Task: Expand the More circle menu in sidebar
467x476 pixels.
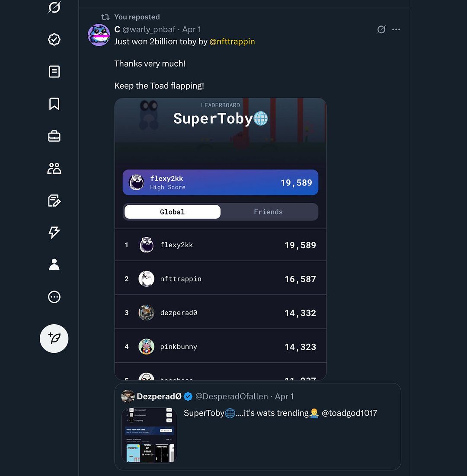Action: pos(54,297)
